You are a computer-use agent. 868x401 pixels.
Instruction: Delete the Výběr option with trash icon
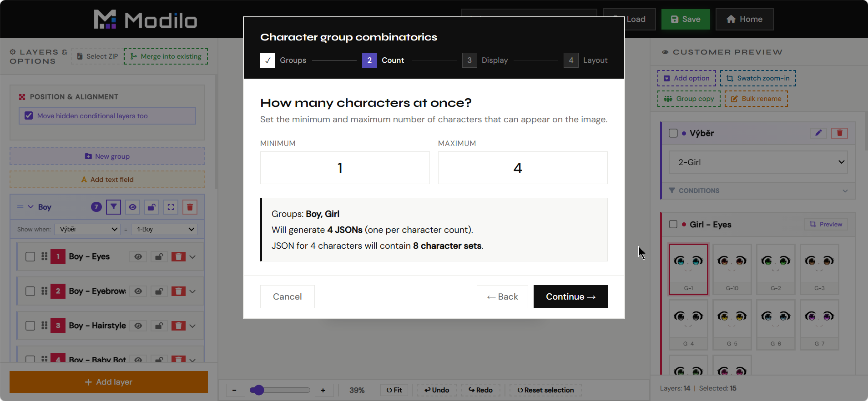pos(839,133)
